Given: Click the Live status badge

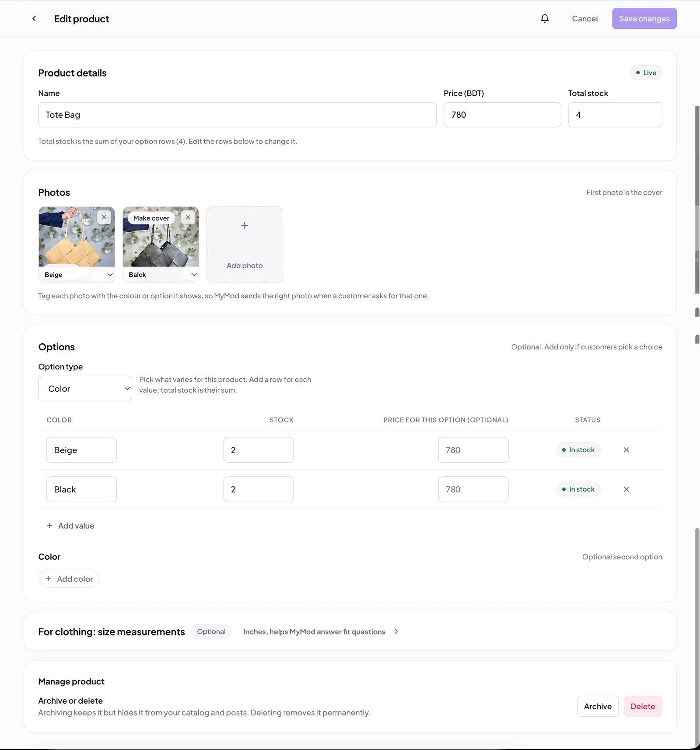Looking at the screenshot, I should [x=646, y=73].
